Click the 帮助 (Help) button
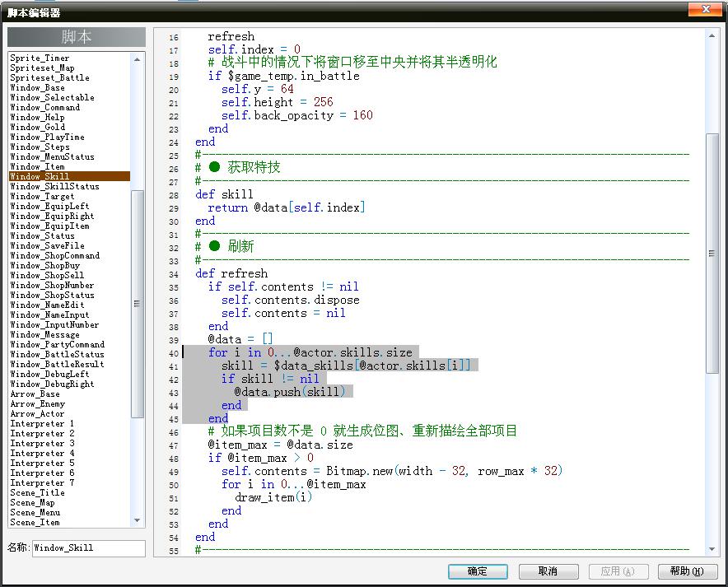The width and height of the screenshot is (728, 587). pos(688,571)
